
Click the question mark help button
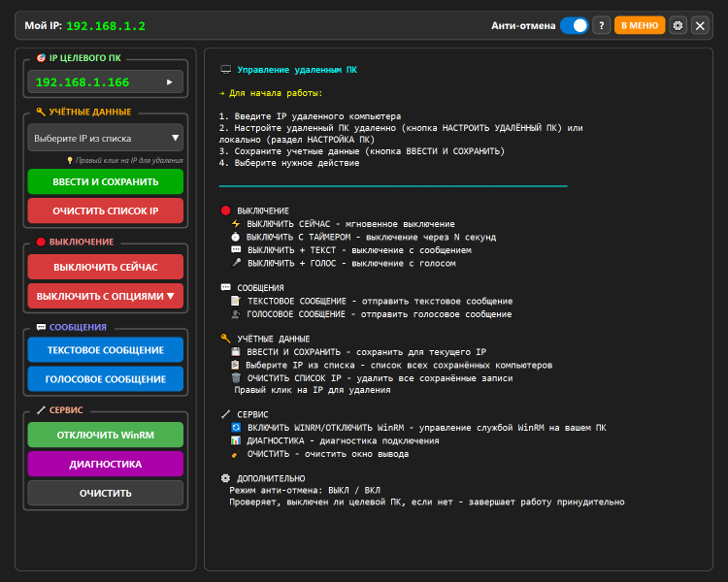[x=602, y=25]
